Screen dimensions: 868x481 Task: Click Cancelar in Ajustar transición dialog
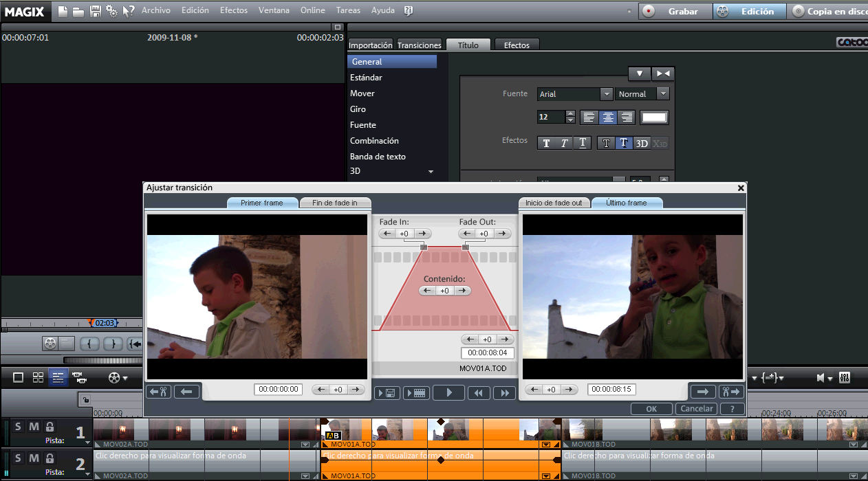pyautogui.click(x=696, y=409)
